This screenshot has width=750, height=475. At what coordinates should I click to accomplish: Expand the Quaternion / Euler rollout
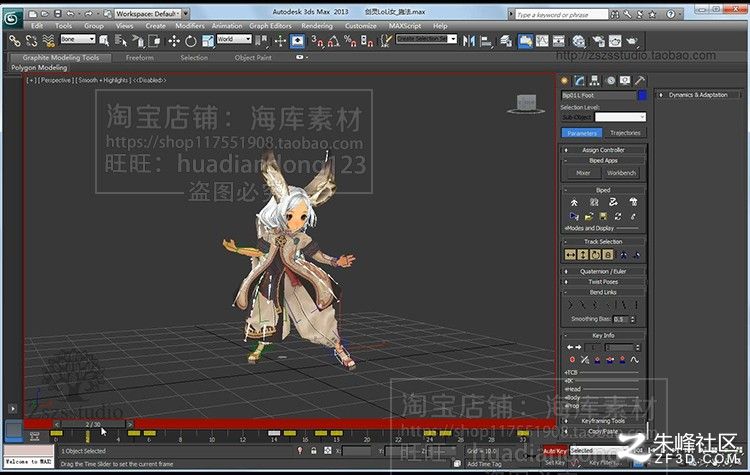pyautogui.click(x=603, y=271)
